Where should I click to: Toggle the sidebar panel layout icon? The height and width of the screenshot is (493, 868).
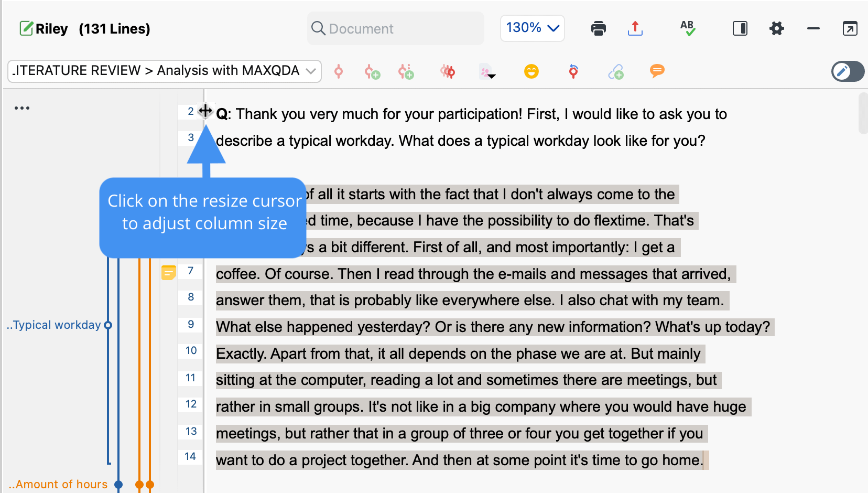click(x=740, y=28)
